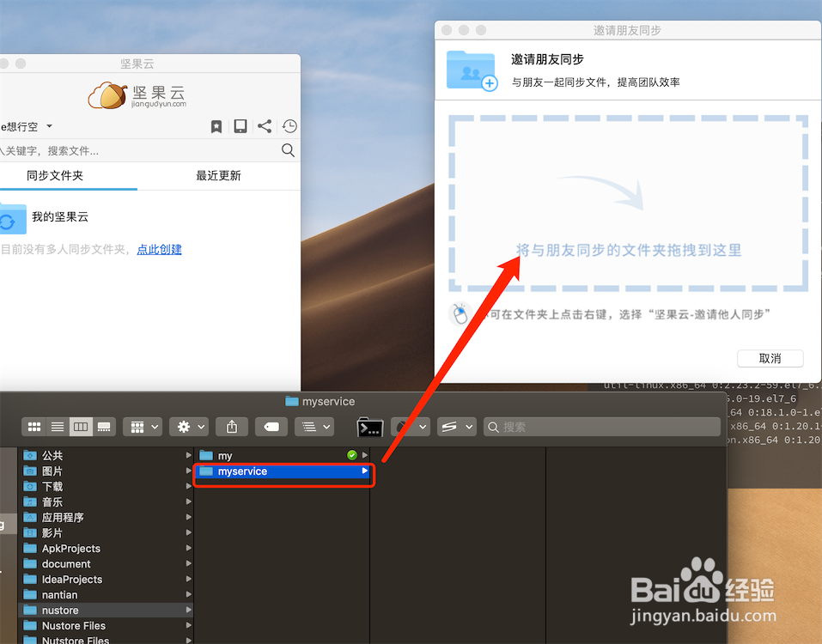
Task: Expand arrow beside the nustore folder
Action: 189,610
